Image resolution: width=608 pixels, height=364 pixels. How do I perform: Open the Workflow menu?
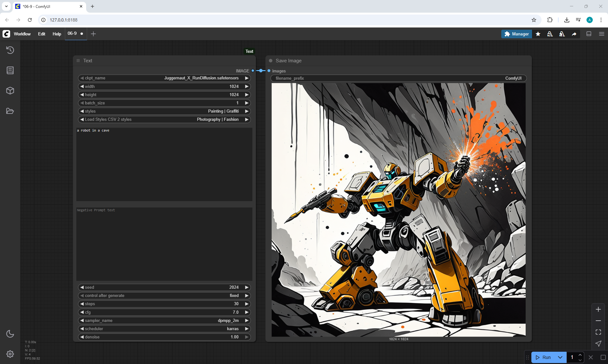tap(22, 34)
